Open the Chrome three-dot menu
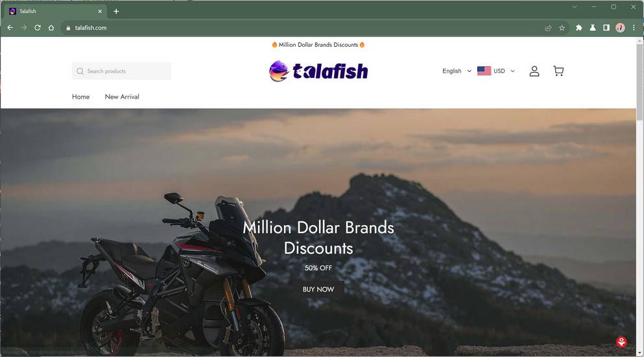Image resolution: width=644 pixels, height=357 pixels. pyautogui.click(x=634, y=27)
